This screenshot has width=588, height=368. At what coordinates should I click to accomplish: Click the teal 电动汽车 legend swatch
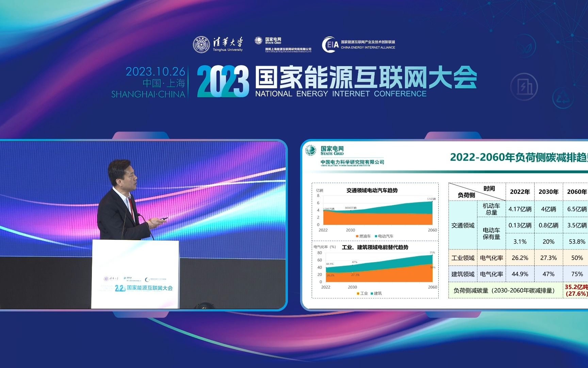pos(376,236)
